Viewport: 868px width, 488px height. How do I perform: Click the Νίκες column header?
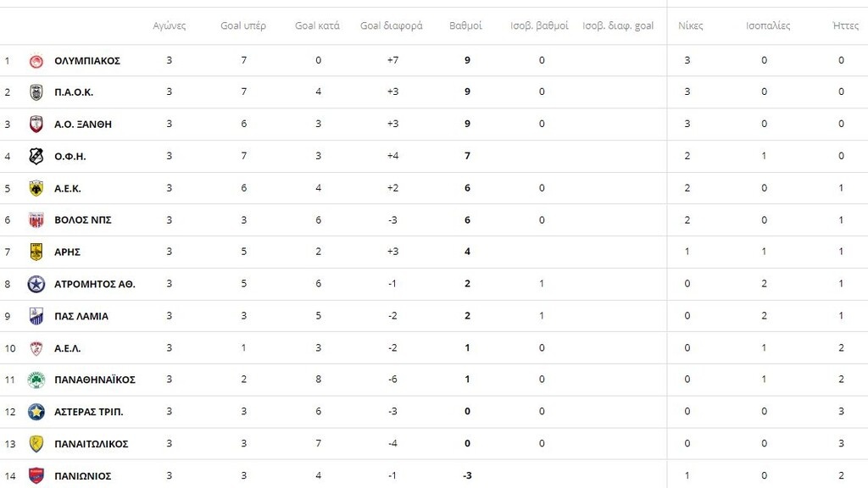(691, 25)
